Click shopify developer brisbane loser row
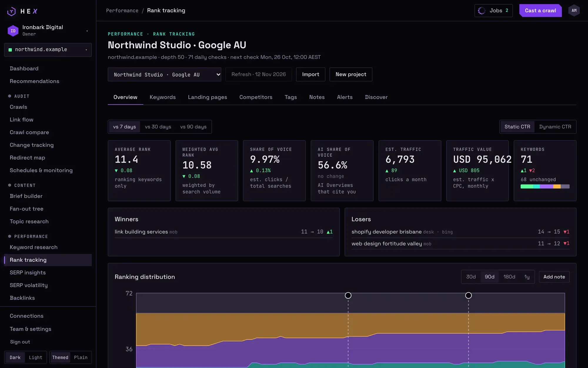 [x=460, y=232]
